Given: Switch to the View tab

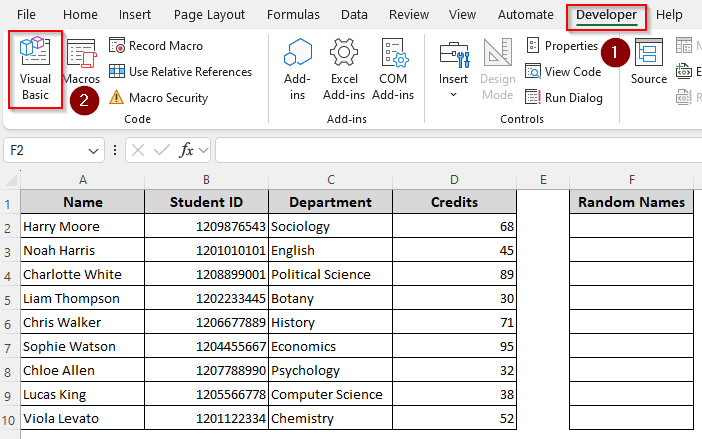Looking at the screenshot, I should tap(462, 15).
